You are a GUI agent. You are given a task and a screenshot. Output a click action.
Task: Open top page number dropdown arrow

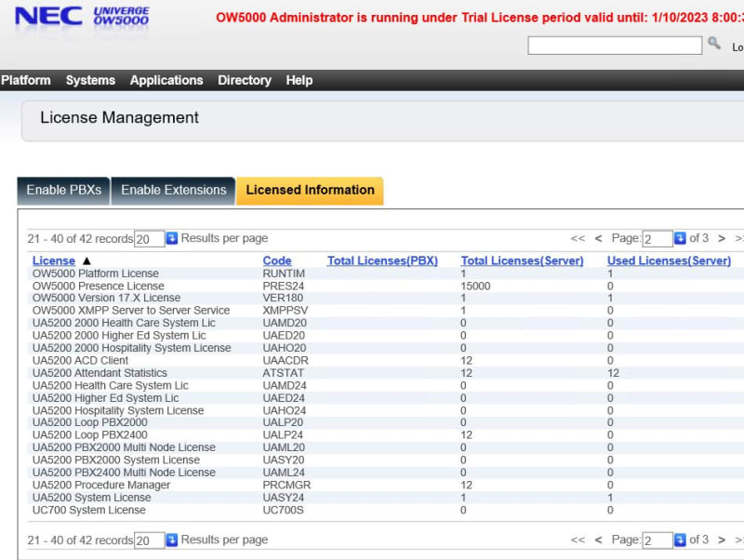click(680, 238)
